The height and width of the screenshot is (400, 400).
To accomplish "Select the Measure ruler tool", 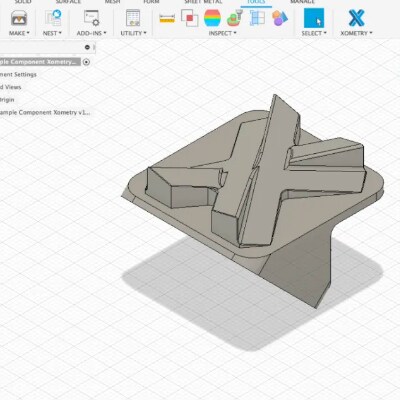I will click(167, 19).
